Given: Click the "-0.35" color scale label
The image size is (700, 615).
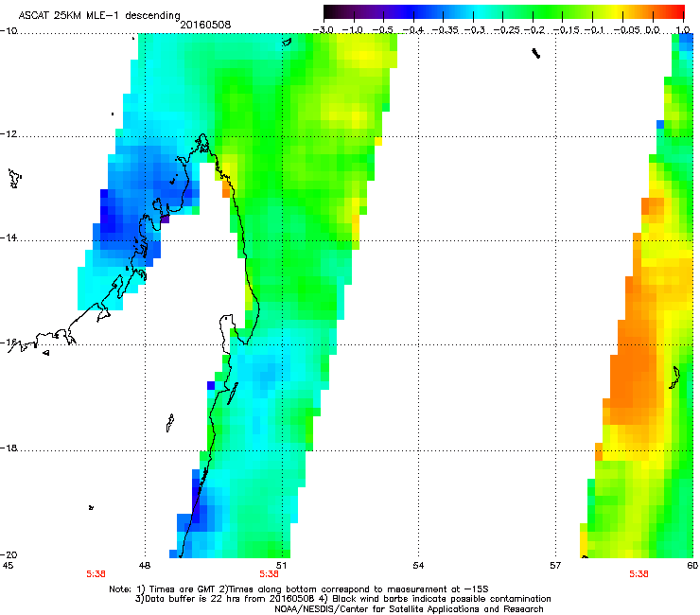Looking at the screenshot, I should pyautogui.click(x=445, y=30).
